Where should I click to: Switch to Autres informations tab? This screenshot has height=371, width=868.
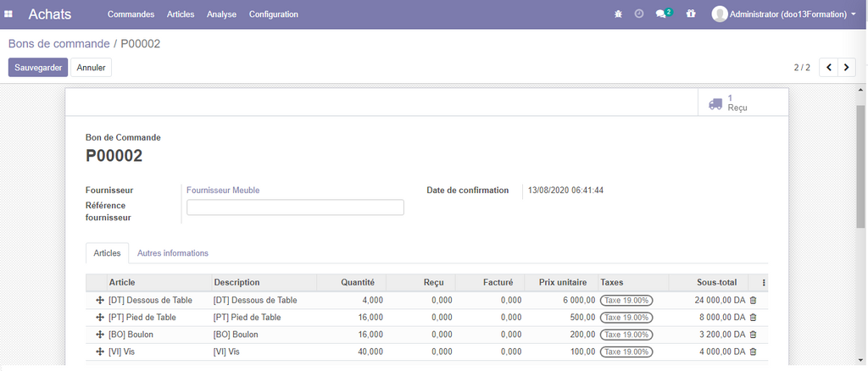[173, 253]
